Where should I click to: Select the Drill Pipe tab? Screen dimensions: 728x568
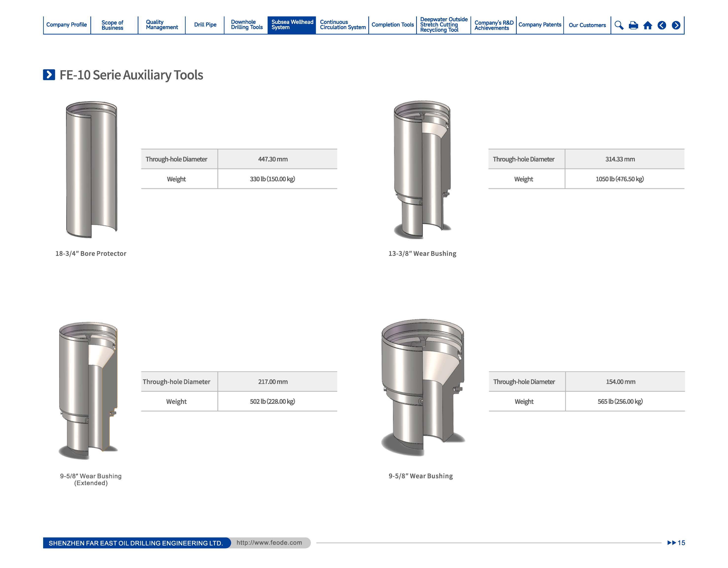[x=205, y=25]
